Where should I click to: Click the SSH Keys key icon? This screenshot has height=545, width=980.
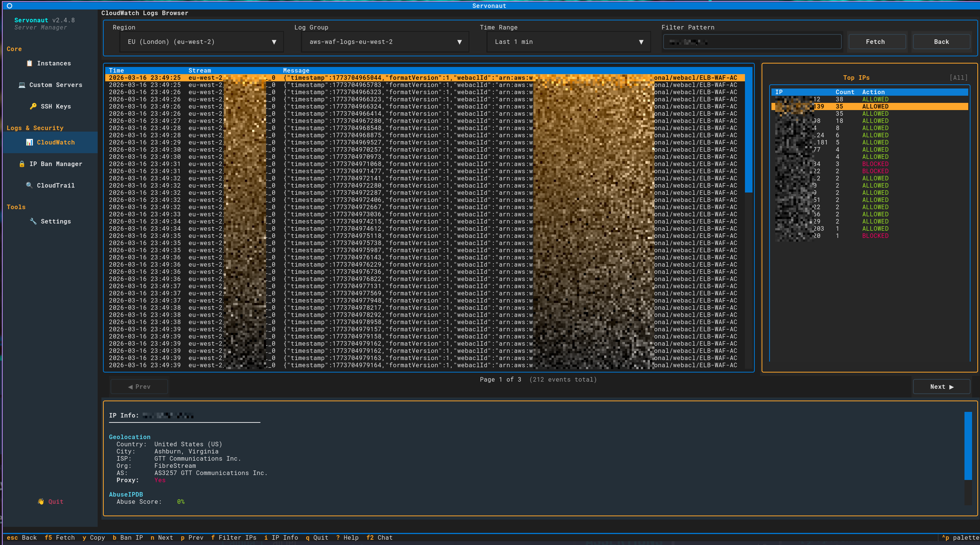(x=33, y=106)
